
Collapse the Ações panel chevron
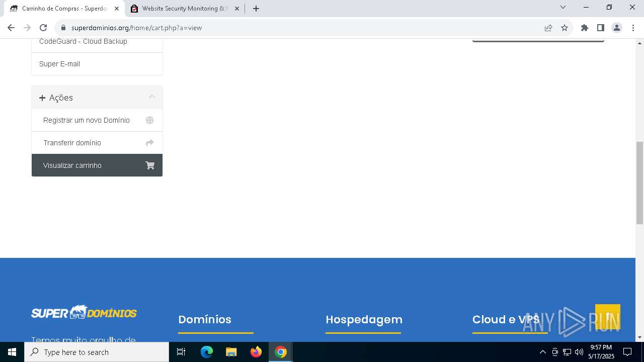152,97
